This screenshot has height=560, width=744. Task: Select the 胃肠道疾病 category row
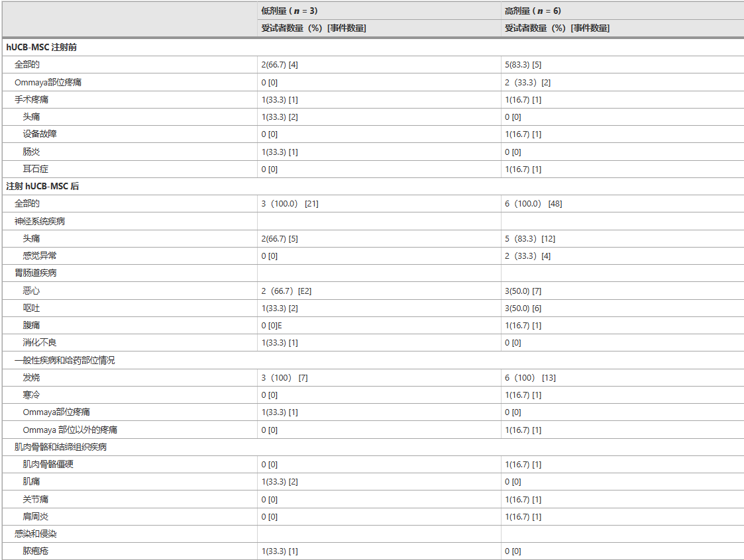36,273
